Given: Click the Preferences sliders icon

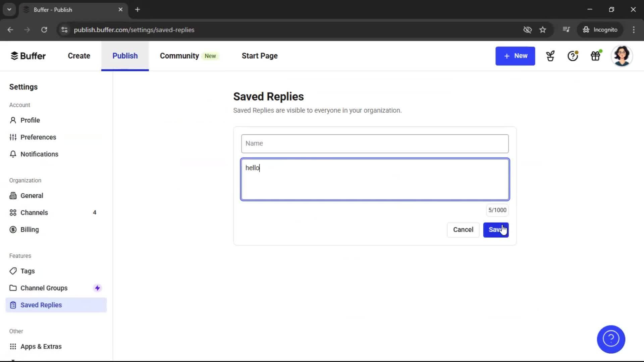Looking at the screenshot, I should [x=13, y=137].
